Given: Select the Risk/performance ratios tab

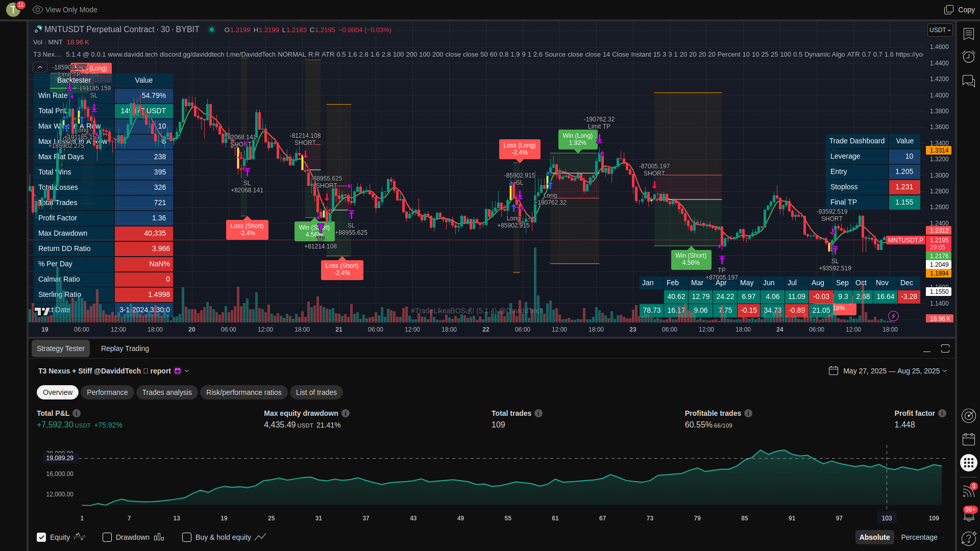Looking at the screenshot, I should click(x=244, y=392).
